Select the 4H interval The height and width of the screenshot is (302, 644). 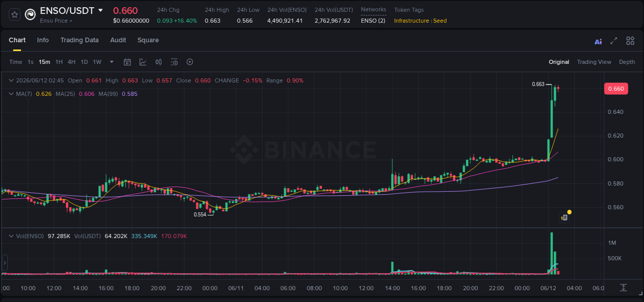[71, 62]
